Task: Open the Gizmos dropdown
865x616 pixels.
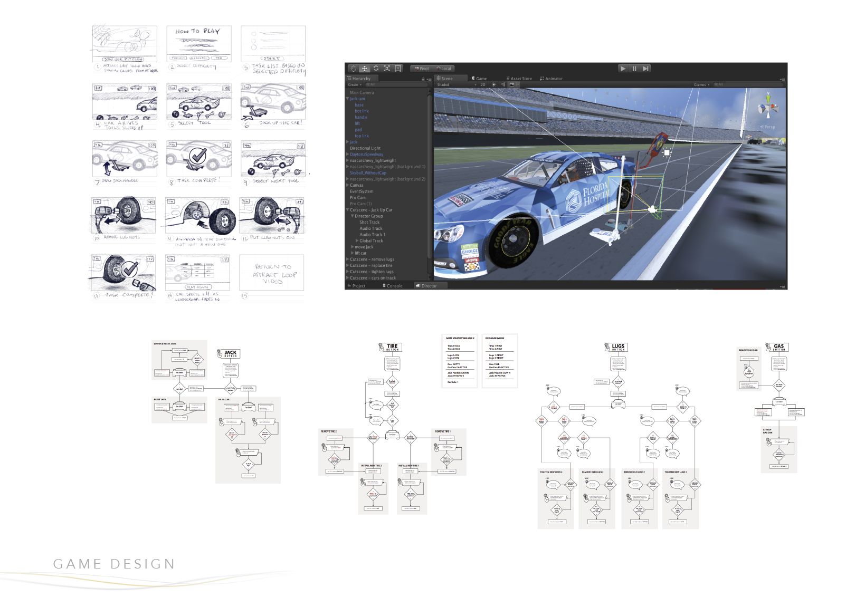Action: point(701,84)
